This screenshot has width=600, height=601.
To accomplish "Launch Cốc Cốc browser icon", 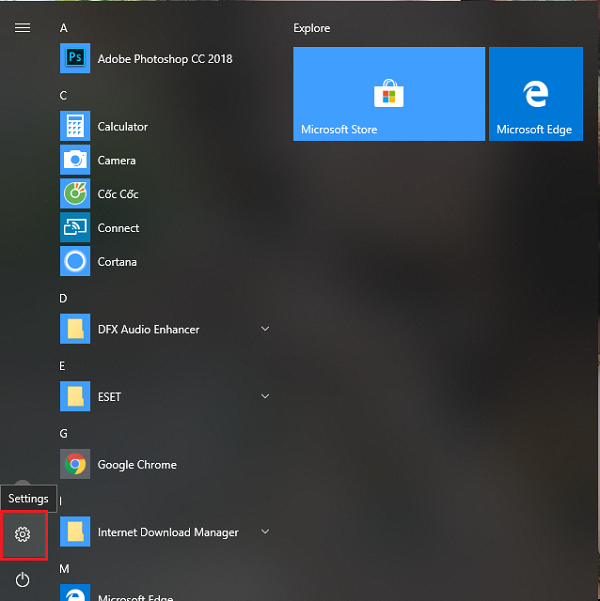I will (x=75, y=194).
